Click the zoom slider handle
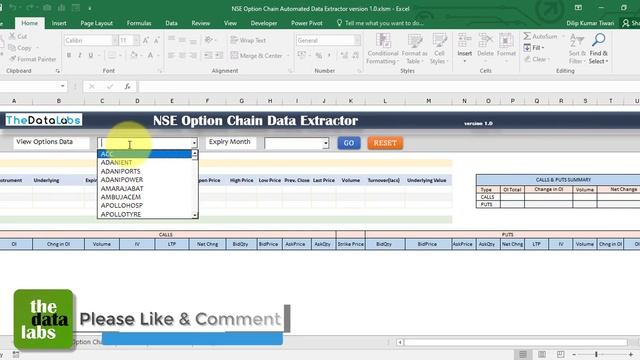Screen dimensions: 640x360 tap(596, 354)
